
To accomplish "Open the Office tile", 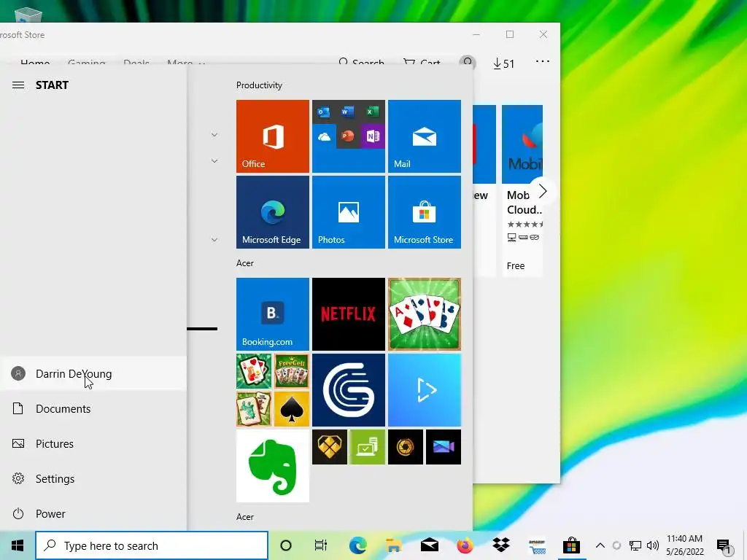I will coord(273,136).
